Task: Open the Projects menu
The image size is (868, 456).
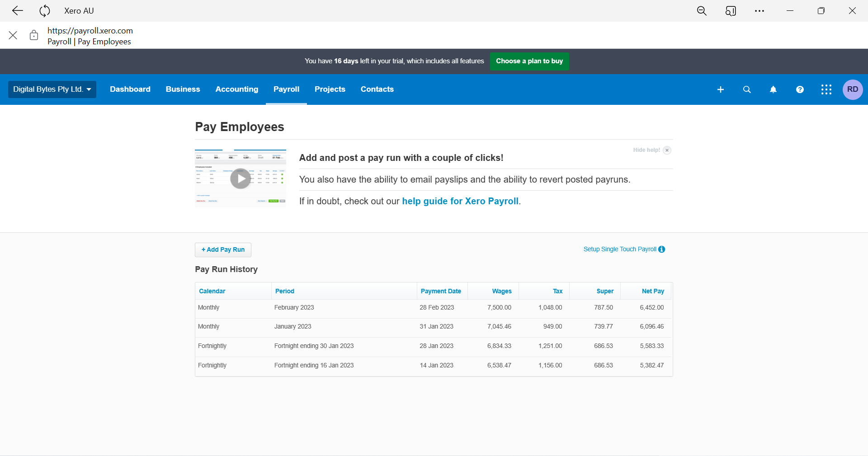Action: click(330, 89)
